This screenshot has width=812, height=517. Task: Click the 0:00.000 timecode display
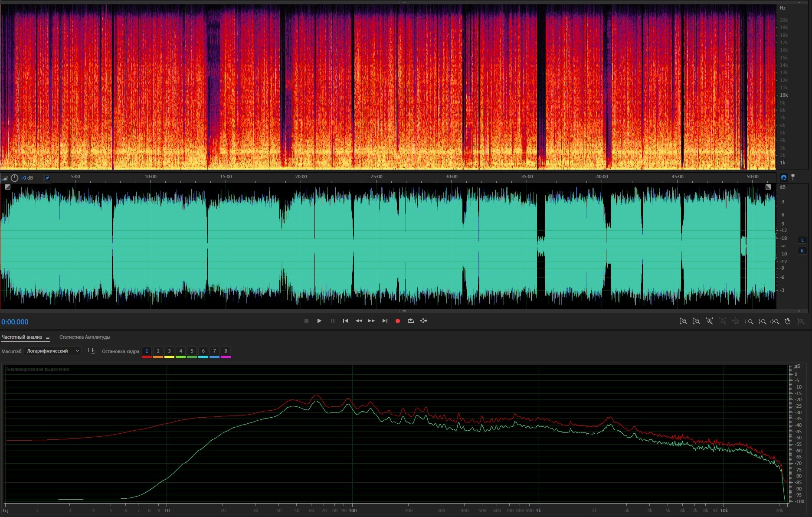[x=15, y=322]
